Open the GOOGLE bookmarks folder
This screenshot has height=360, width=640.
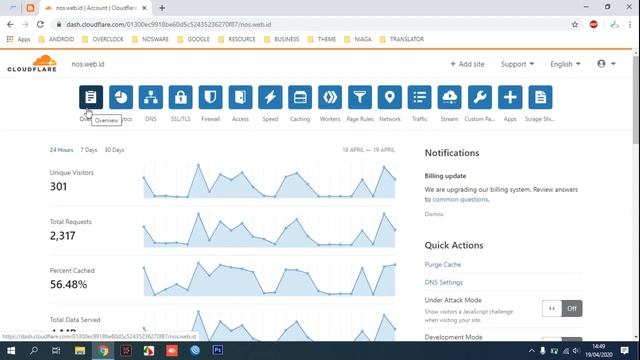(193, 39)
